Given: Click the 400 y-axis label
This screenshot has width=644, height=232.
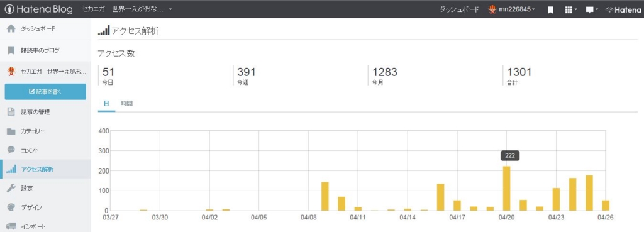Looking at the screenshot, I should coord(103,131).
